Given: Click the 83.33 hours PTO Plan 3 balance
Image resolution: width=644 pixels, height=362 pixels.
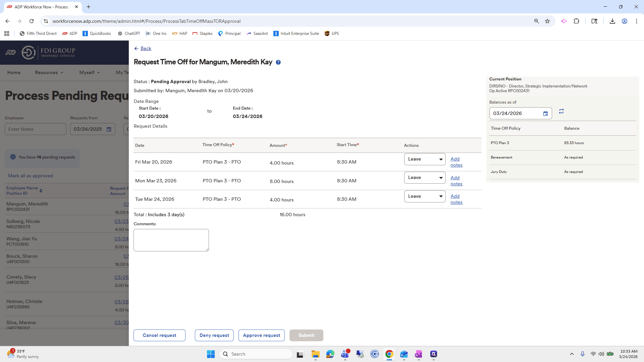Looking at the screenshot, I should tap(574, 143).
